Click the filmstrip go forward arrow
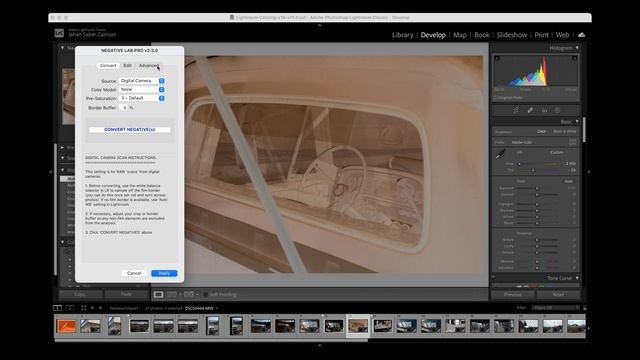This screenshot has height=360, width=640. 100,308
